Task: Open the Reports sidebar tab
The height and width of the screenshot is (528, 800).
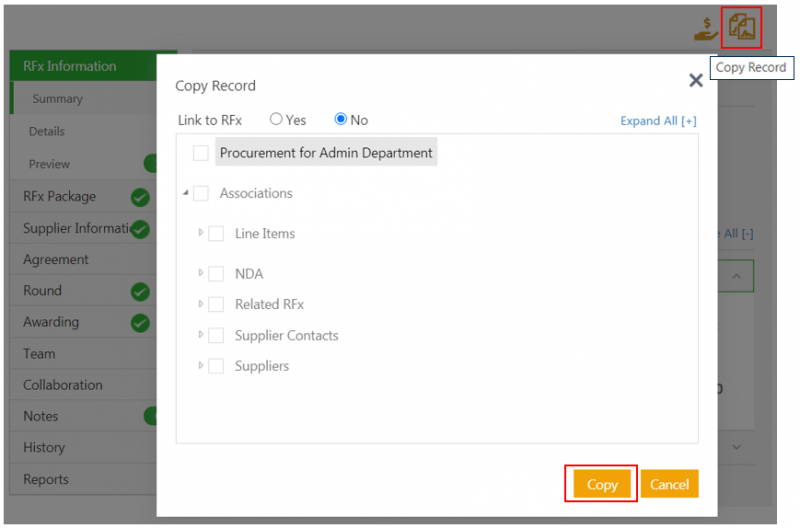Action: [46, 479]
